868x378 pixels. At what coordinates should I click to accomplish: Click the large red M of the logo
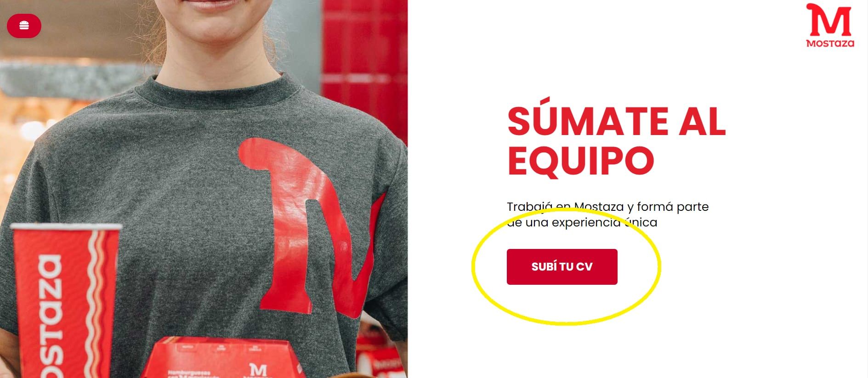coord(830,20)
